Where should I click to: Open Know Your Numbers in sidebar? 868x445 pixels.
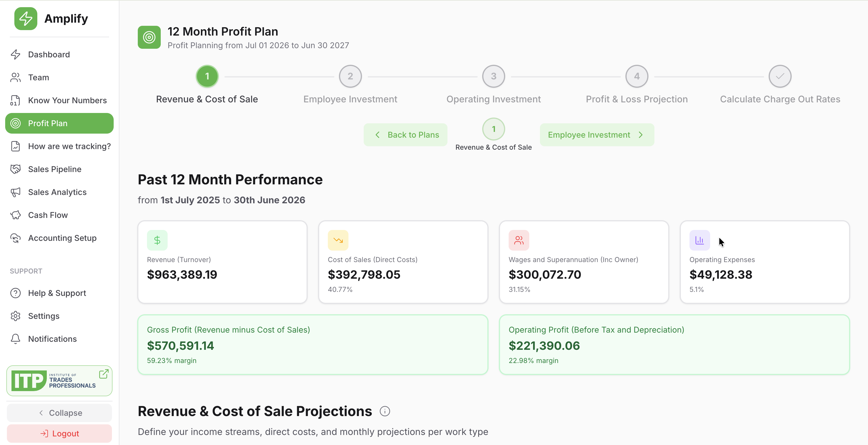59,100
